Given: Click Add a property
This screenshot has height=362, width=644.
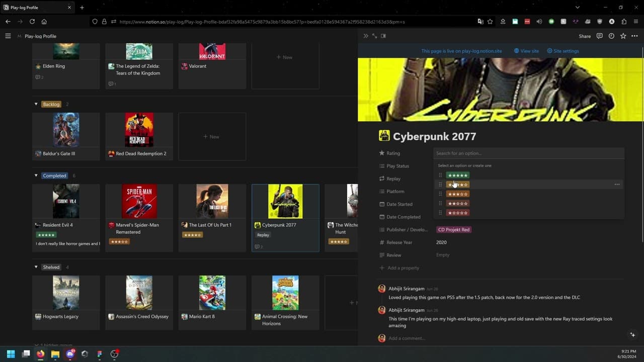Looking at the screenshot, I should pyautogui.click(x=399, y=268).
